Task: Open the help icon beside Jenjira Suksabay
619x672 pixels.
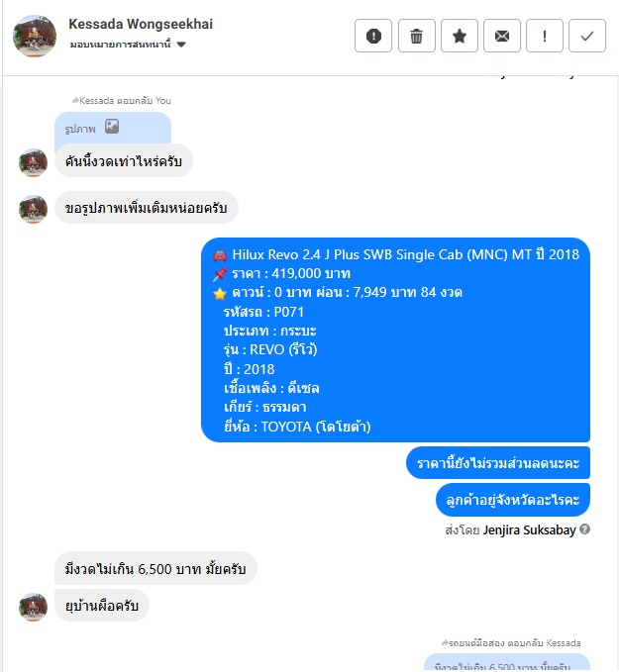Action: click(x=584, y=529)
